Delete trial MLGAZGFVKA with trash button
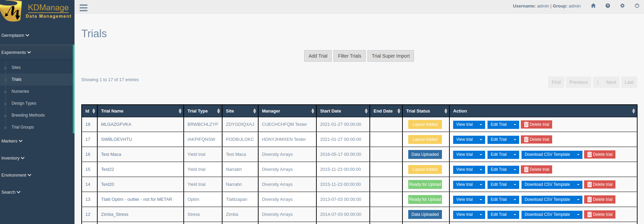This screenshot has height=224, width=644. [536, 124]
